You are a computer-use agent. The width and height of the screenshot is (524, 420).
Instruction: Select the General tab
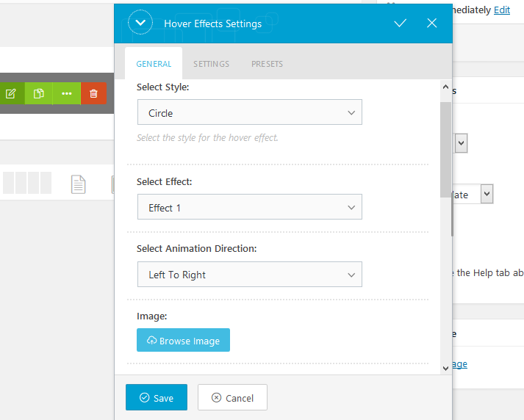[x=154, y=64]
